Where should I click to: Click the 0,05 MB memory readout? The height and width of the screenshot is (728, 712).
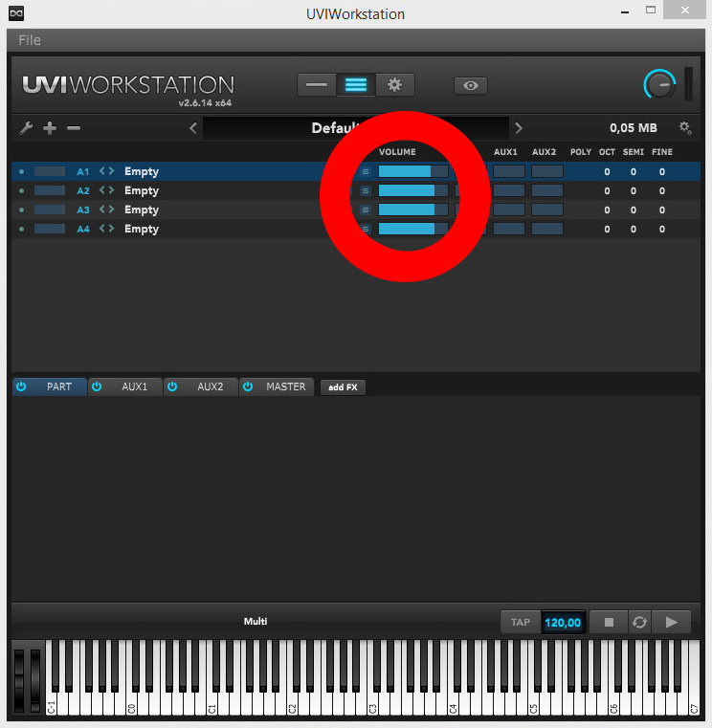633,127
